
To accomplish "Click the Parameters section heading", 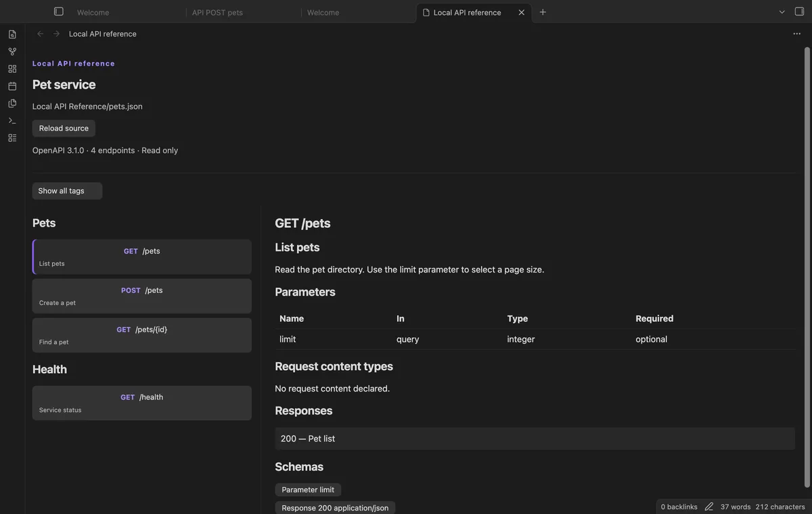I will [x=305, y=292].
